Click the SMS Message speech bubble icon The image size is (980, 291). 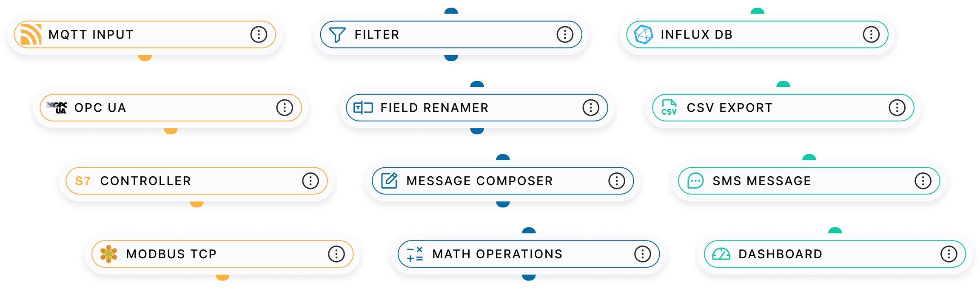pyautogui.click(x=695, y=181)
